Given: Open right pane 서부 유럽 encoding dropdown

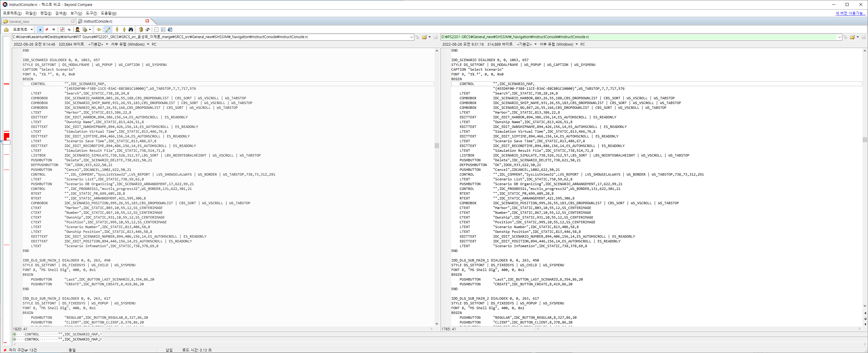Looking at the screenshot, I should tap(559, 44).
